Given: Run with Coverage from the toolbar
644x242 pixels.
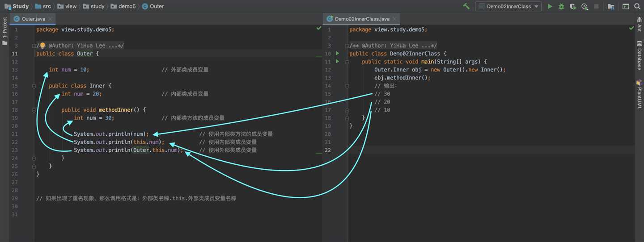Looking at the screenshot, I should pos(573,6).
